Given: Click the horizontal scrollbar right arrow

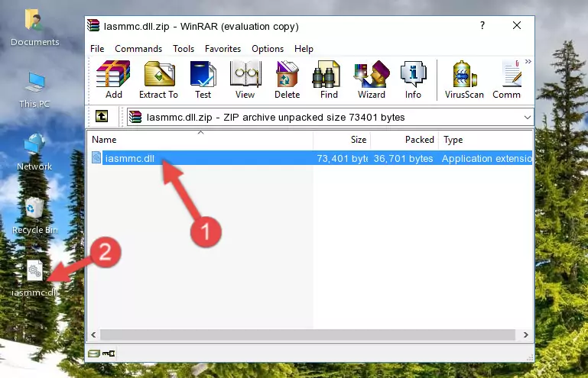Looking at the screenshot, I should point(526,334).
